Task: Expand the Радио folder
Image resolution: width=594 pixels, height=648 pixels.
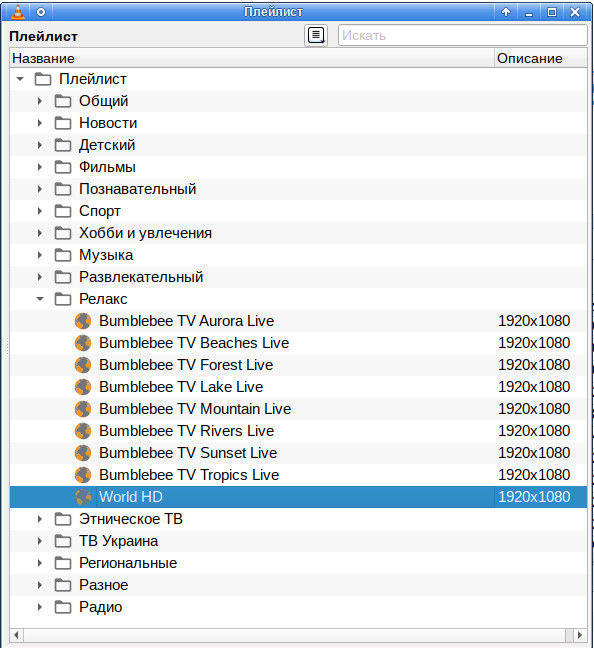Action: (40, 607)
